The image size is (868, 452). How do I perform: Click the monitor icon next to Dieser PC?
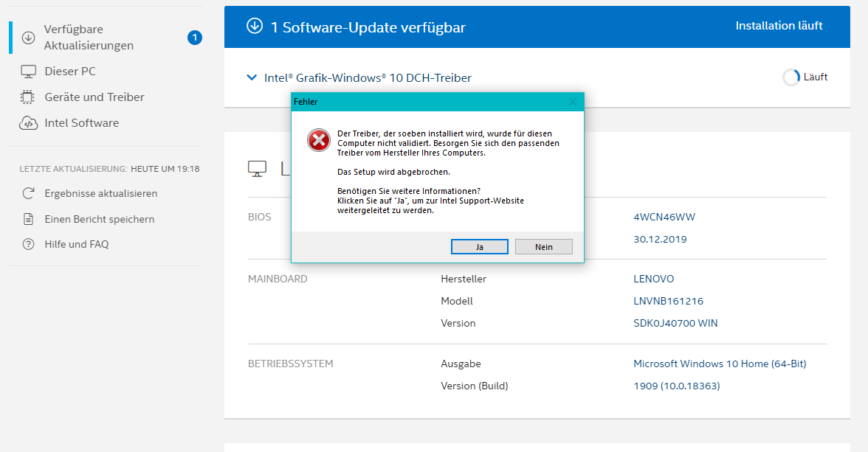[28, 72]
